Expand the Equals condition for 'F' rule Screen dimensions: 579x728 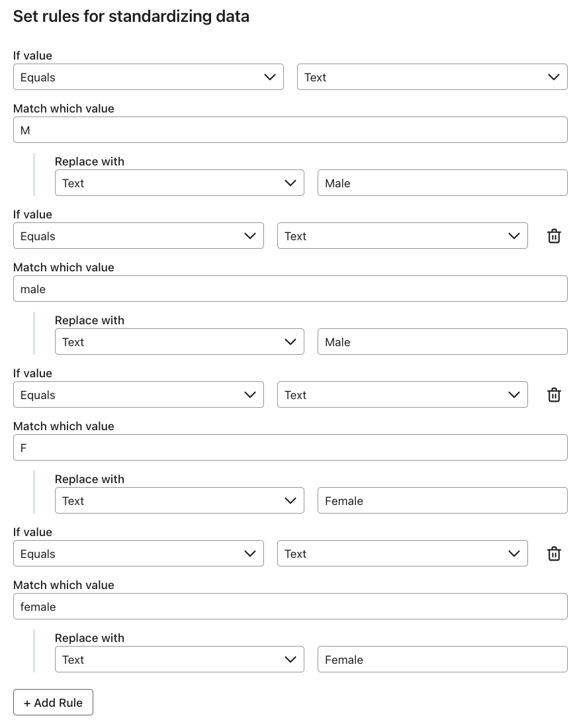138,395
